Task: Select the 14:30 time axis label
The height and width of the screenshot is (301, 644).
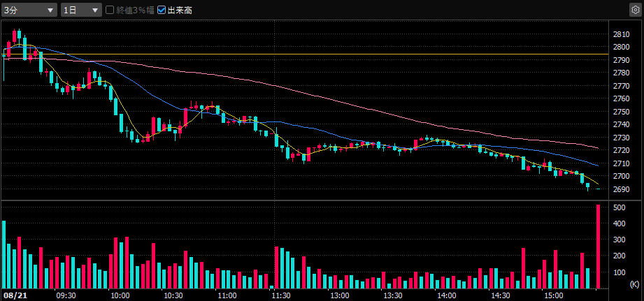Action: [501, 295]
